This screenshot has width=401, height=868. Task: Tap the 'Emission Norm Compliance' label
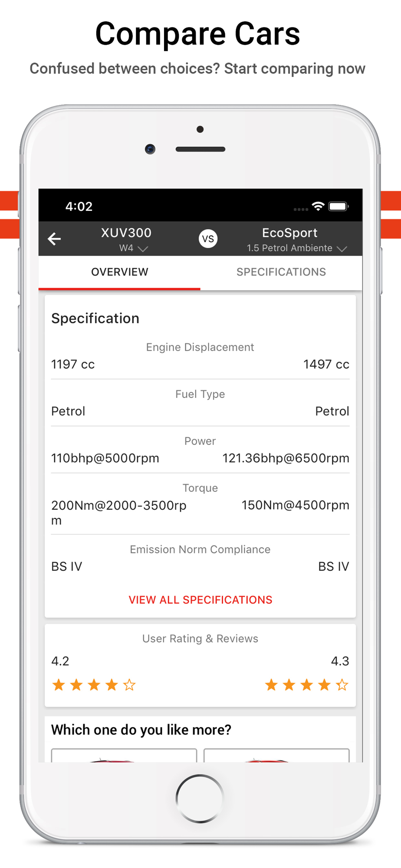(x=200, y=549)
